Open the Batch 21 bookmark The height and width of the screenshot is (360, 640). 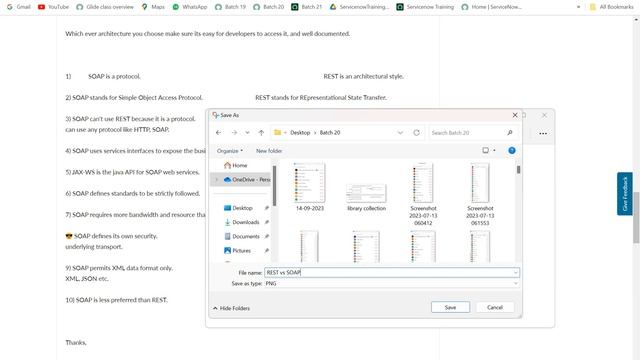tap(307, 7)
